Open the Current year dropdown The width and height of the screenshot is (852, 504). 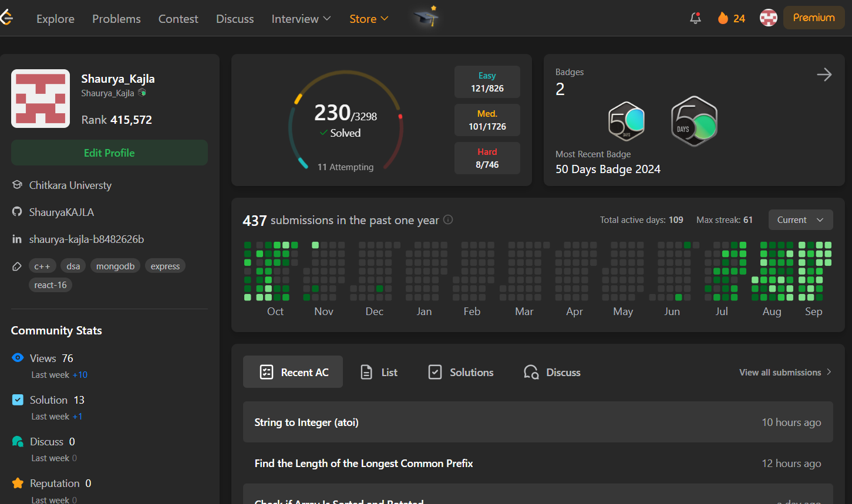800,220
